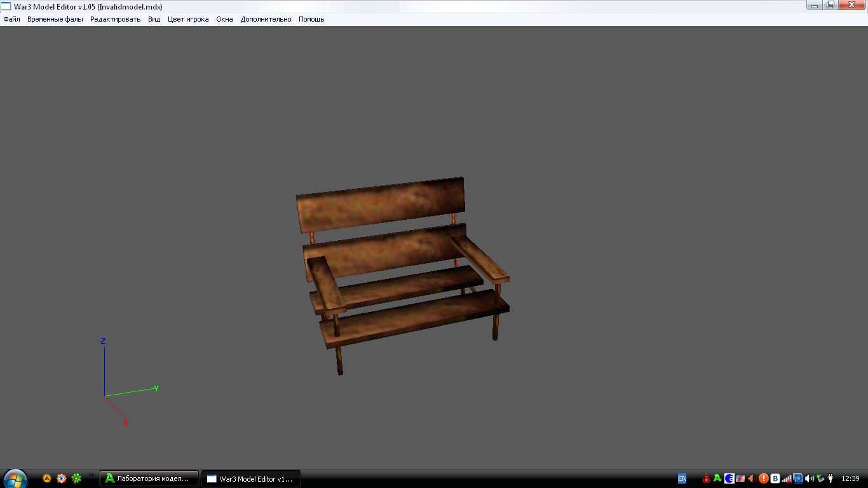Check the network signal tray icon
Image resolution: width=868 pixels, height=488 pixels.
pos(787,478)
